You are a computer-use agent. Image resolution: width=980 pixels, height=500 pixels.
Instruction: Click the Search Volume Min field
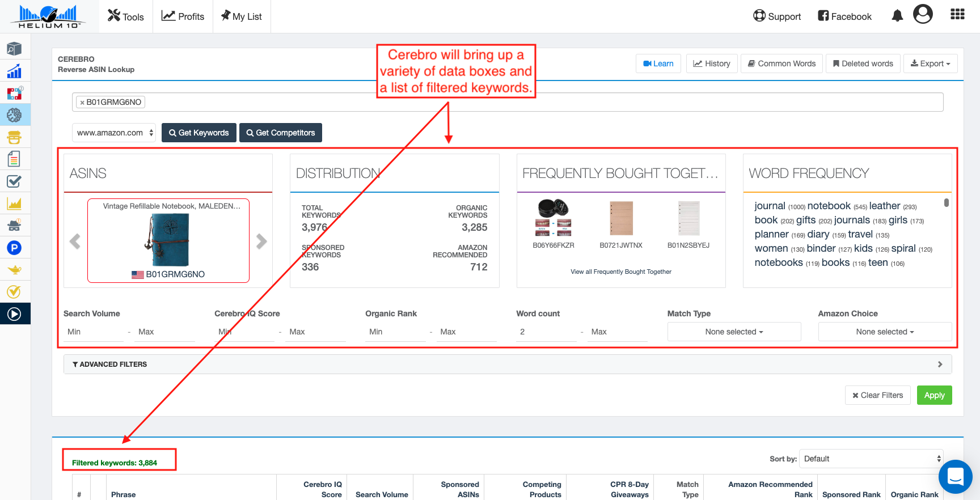coord(94,332)
